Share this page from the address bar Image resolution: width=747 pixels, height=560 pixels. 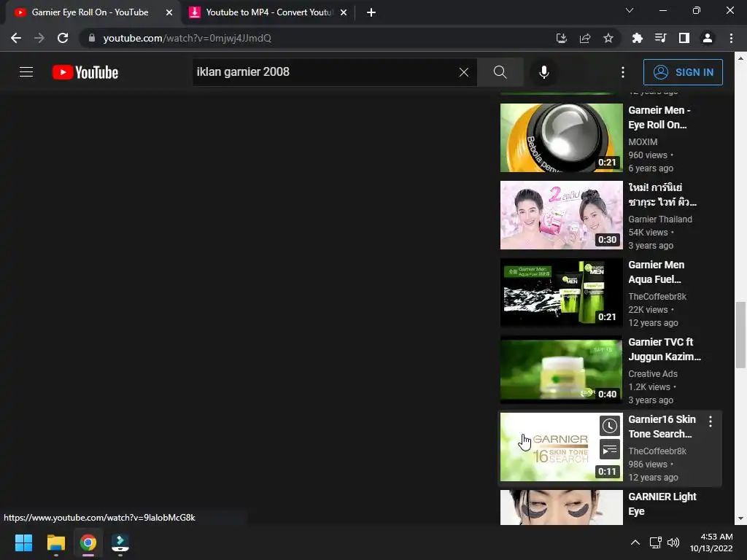tap(585, 38)
